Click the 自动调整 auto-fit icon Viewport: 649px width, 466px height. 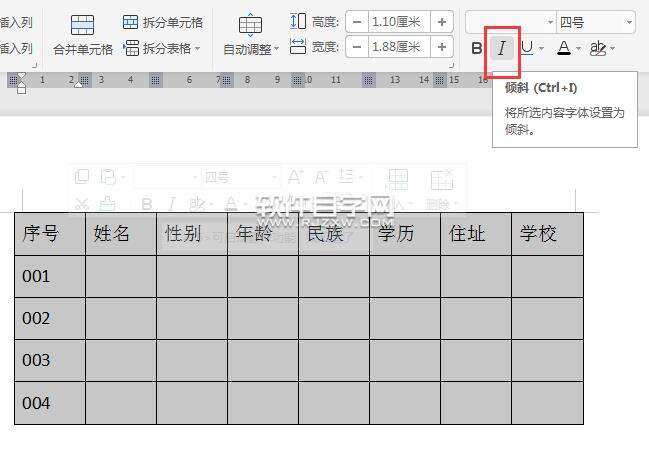250,25
